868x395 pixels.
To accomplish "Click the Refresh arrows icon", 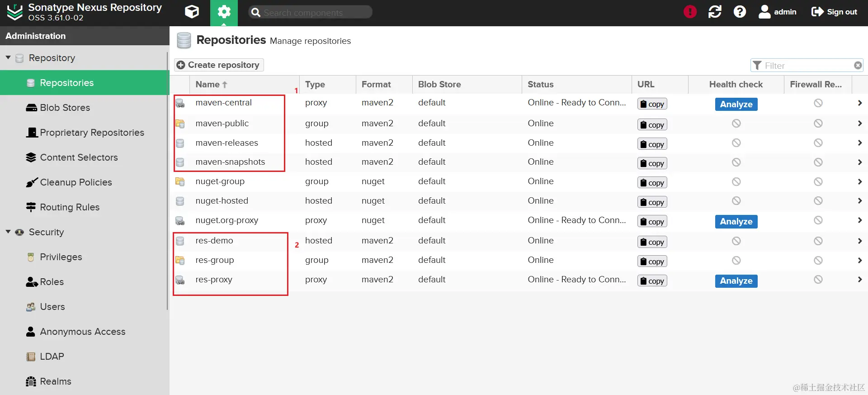I will click(715, 12).
